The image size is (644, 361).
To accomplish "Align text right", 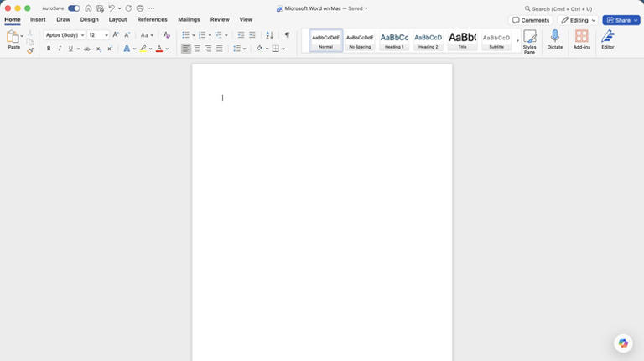I will tap(208, 49).
